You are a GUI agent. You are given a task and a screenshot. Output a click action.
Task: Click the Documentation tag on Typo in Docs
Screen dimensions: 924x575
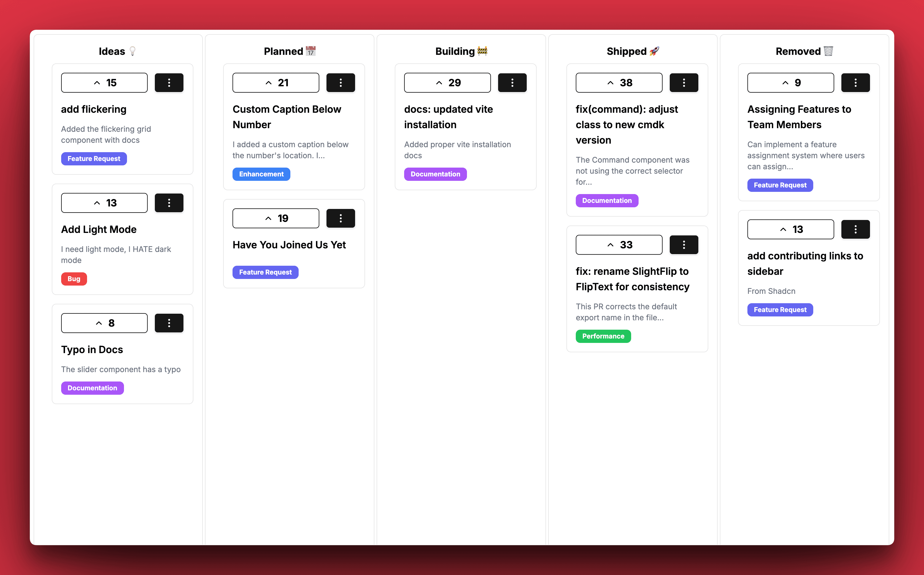tap(92, 388)
